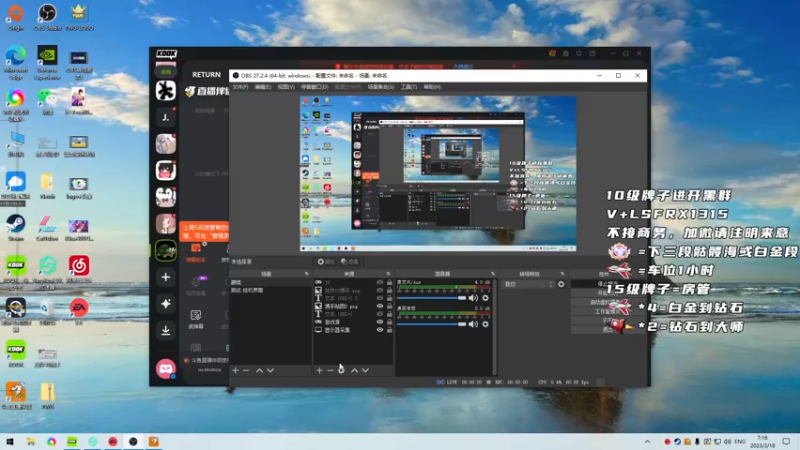The width and height of the screenshot is (800, 450).
Task: Toggle lock on the 显示器采集 source
Action: [x=389, y=330]
